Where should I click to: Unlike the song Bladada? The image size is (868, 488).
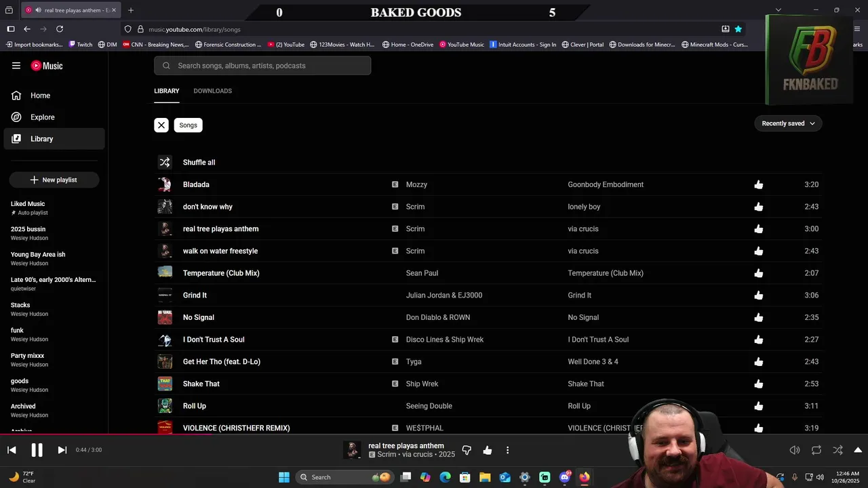(758, 184)
